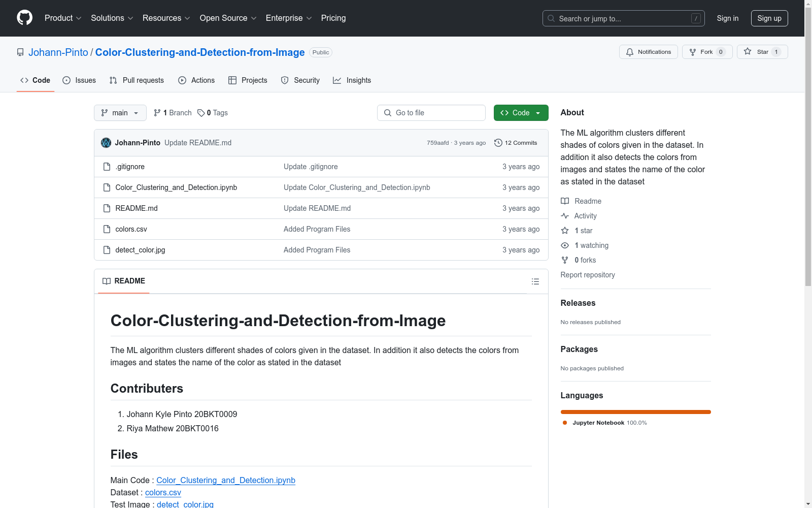Open the Releases heading link

tap(578, 303)
